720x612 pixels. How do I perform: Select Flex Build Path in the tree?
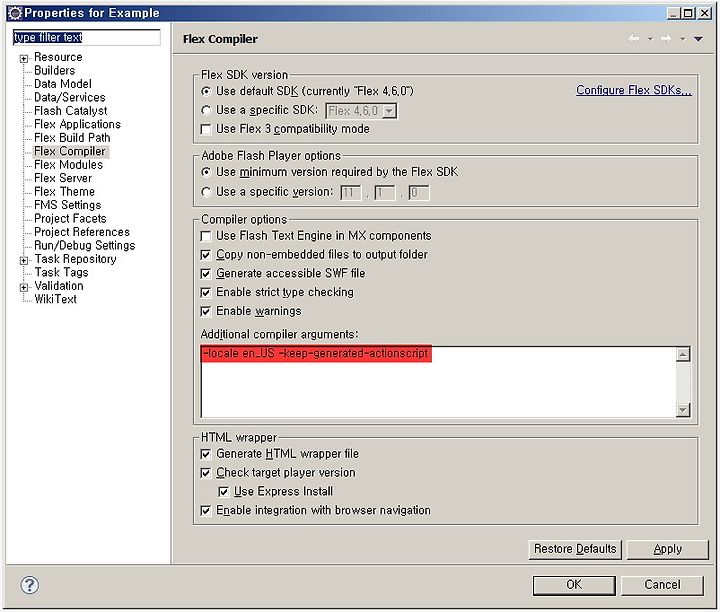[x=72, y=138]
